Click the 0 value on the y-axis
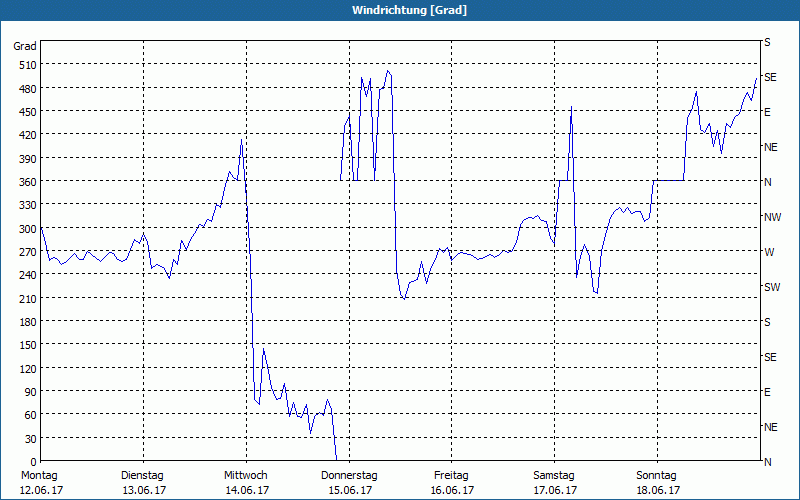The image size is (800, 500). point(31,461)
